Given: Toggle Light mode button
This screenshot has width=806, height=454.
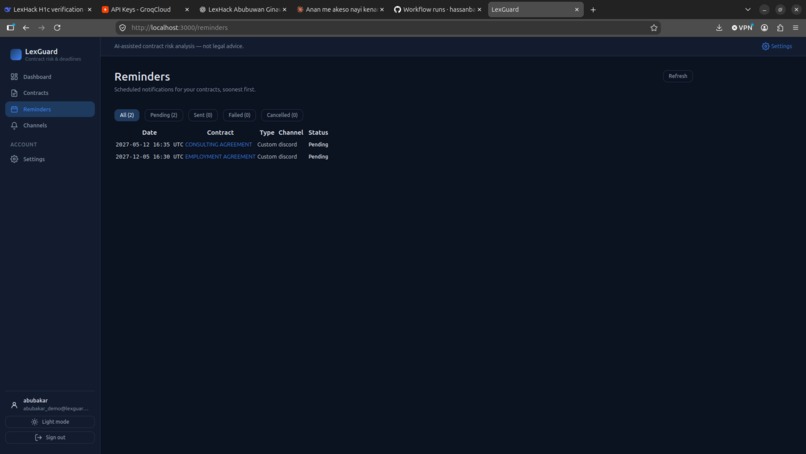Looking at the screenshot, I should click(50, 422).
